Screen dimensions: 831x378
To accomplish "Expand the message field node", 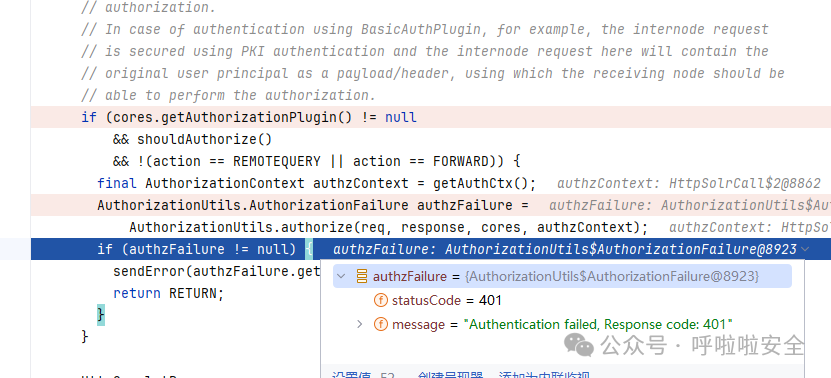I will (360, 324).
